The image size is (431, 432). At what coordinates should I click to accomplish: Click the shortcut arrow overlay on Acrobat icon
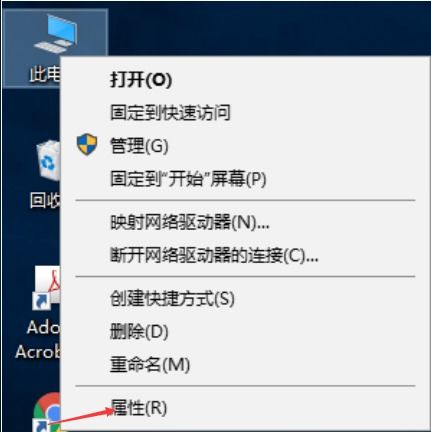coord(41,302)
